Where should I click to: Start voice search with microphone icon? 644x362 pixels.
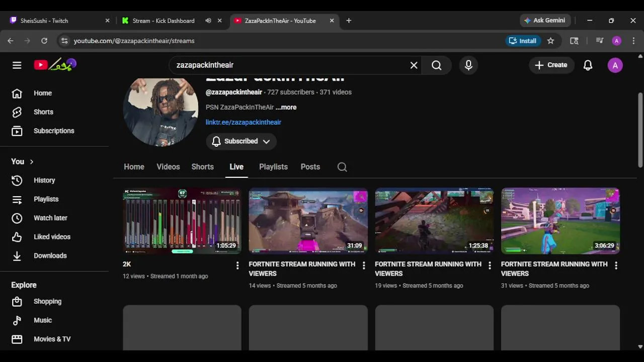click(468, 65)
